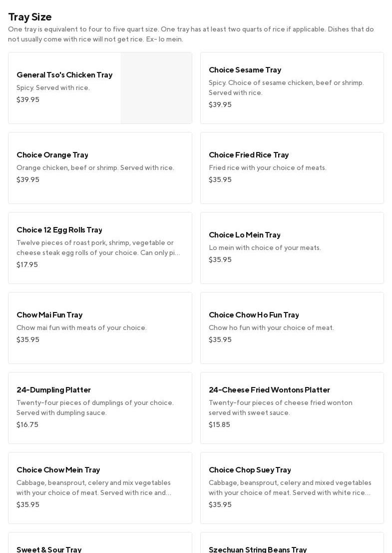
Task: Click the $16.75 dumpling platter price
Action: coord(27,425)
